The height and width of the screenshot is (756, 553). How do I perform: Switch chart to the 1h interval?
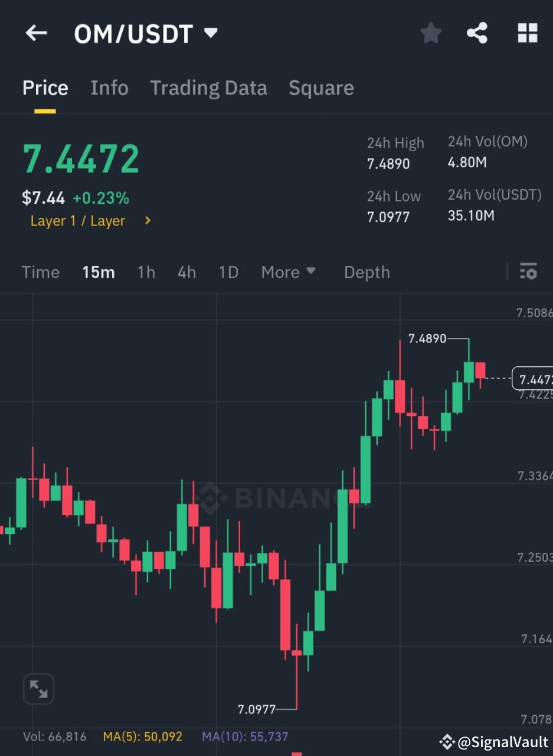tap(146, 272)
